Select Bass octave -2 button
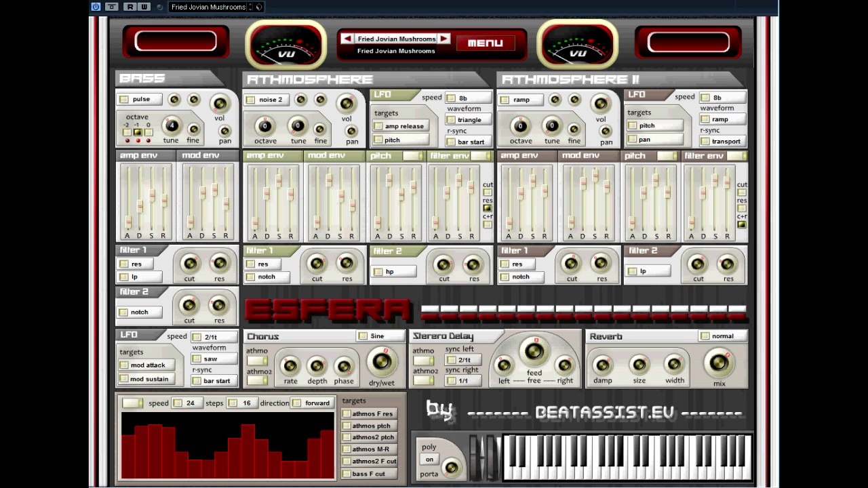Image resolution: width=868 pixels, height=488 pixels. 126,132
